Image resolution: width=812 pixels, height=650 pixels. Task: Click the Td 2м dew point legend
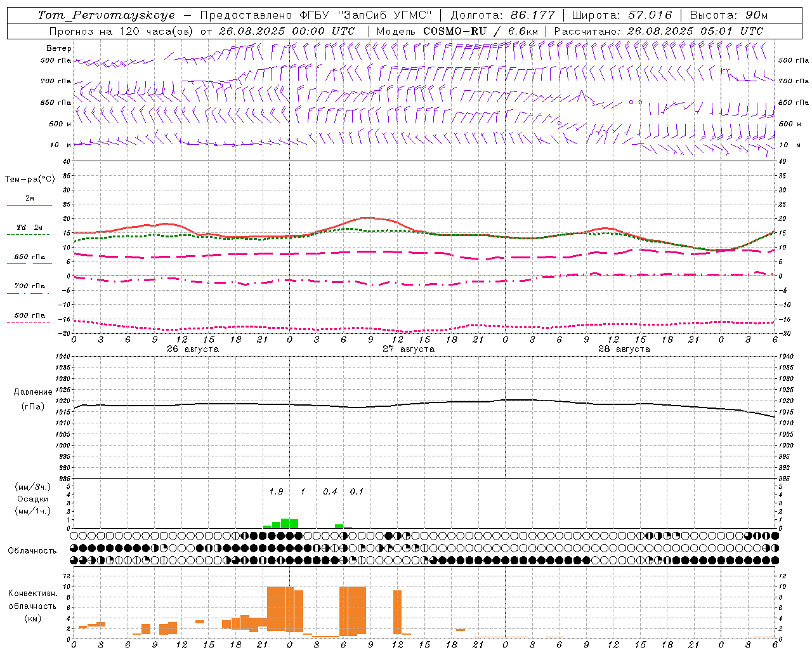(x=29, y=227)
